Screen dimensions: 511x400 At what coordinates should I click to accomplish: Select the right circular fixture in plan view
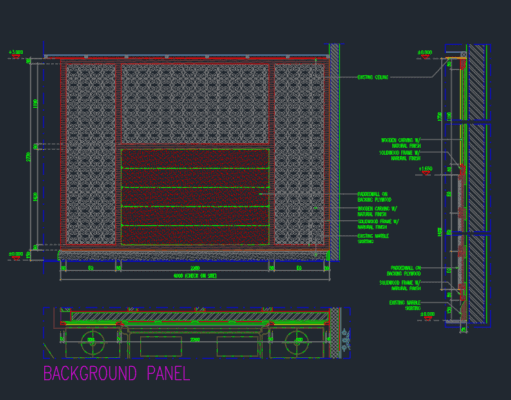point(297,342)
